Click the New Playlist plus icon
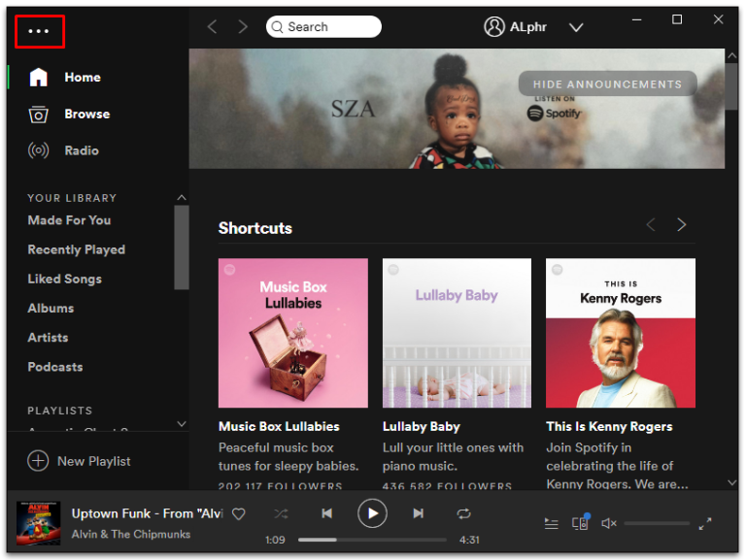Viewport: 746px width, 560px height. click(x=38, y=461)
